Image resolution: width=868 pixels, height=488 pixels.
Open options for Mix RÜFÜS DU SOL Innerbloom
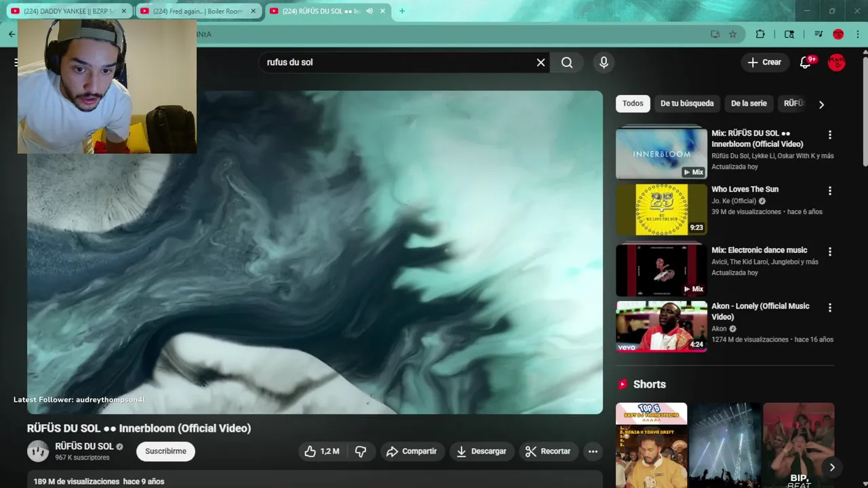829,135
